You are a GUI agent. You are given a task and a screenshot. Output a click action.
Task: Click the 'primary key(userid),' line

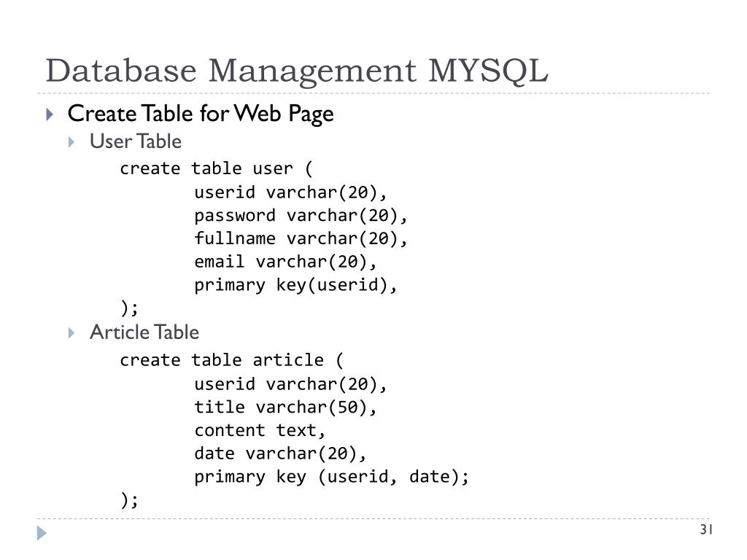point(295,285)
